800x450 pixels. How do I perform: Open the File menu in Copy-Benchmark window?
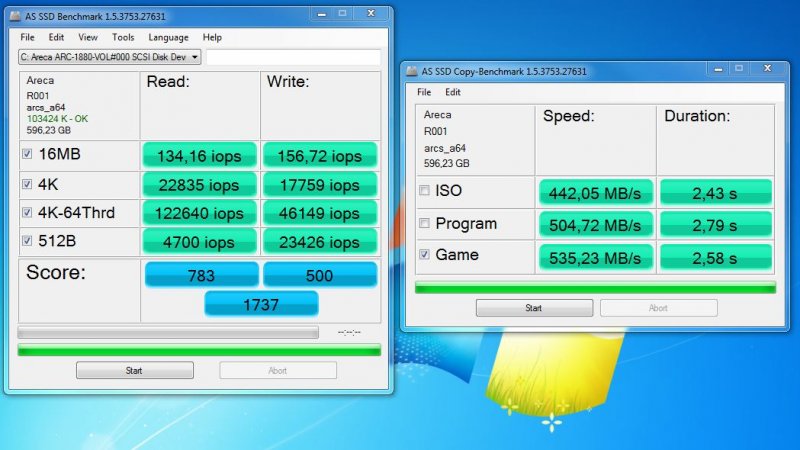[x=424, y=92]
